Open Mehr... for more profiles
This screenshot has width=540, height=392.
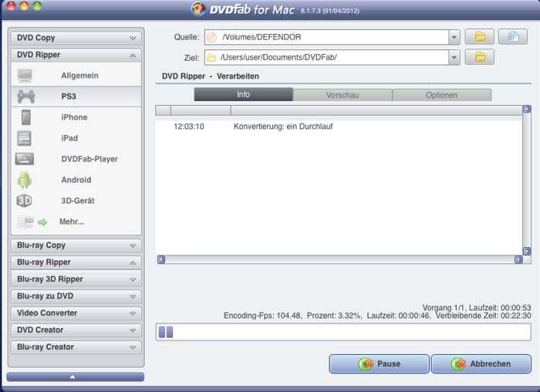(76, 221)
